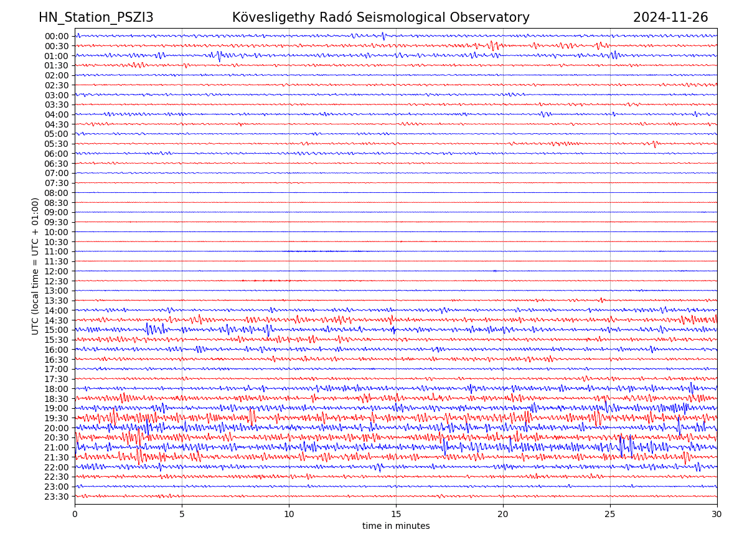Select the 00:00 trace row label

pyautogui.click(x=57, y=36)
